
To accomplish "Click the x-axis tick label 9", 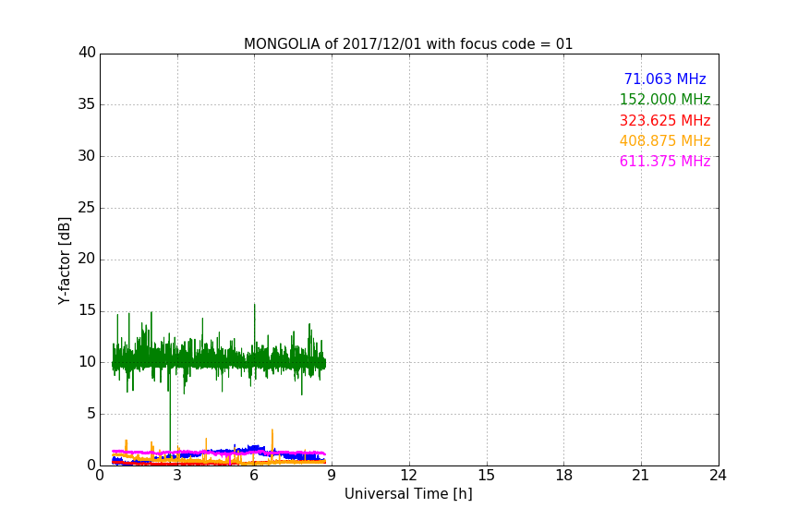I will (x=332, y=476).
